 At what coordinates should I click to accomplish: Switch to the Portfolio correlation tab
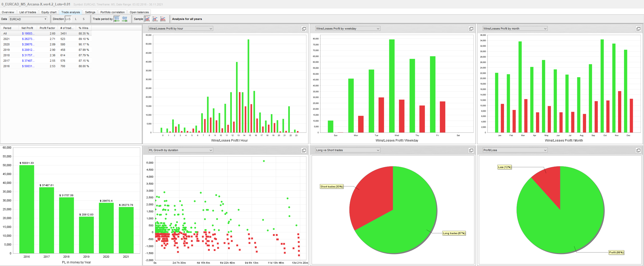coord(112,12)
